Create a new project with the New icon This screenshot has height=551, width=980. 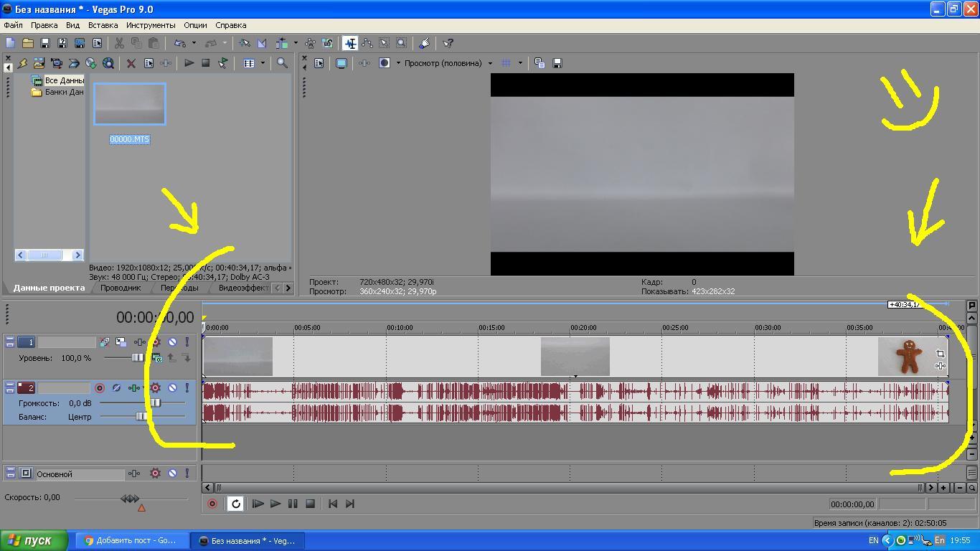[x=11, y=44]
